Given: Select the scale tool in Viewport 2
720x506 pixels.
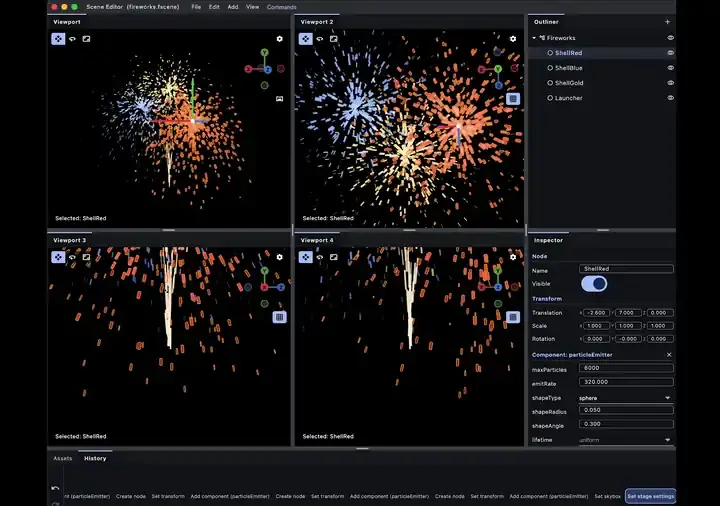Looking at the screenshot, I should [334, 39].
